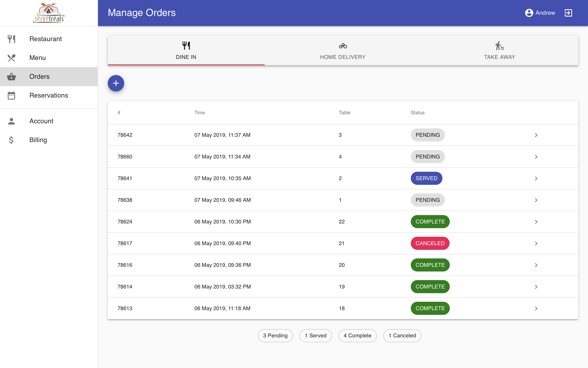Click the Account person icon
This screenshot has width=588, height=368.
[x=11, y=121]
